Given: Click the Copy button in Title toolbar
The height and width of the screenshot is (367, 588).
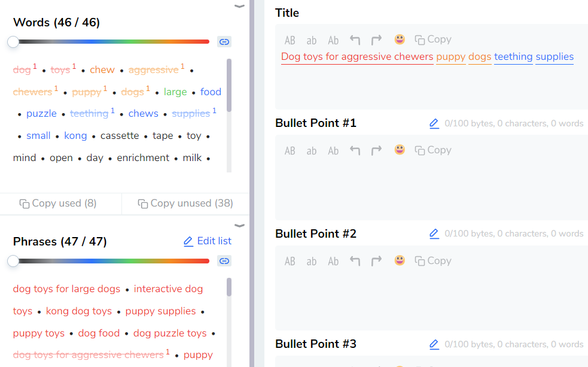Looking at the screenshot, I should (x=433, y=40).
